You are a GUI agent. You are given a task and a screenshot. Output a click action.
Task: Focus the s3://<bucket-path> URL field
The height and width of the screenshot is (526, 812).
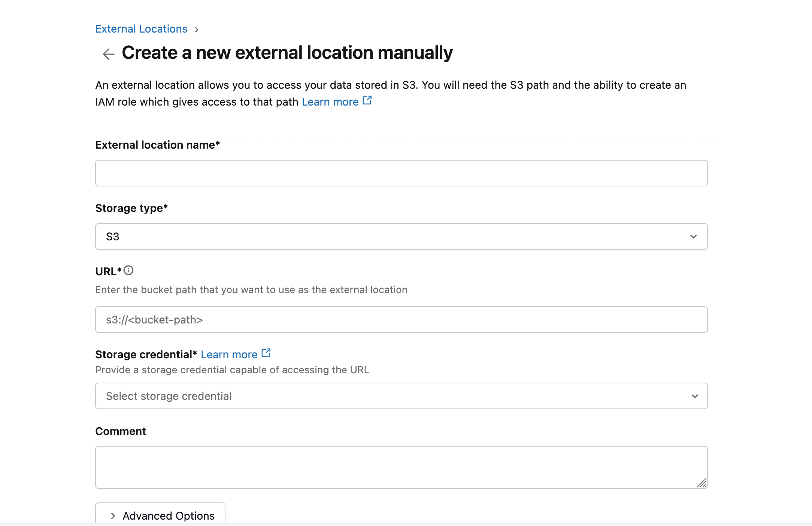(x=401, y=319)
